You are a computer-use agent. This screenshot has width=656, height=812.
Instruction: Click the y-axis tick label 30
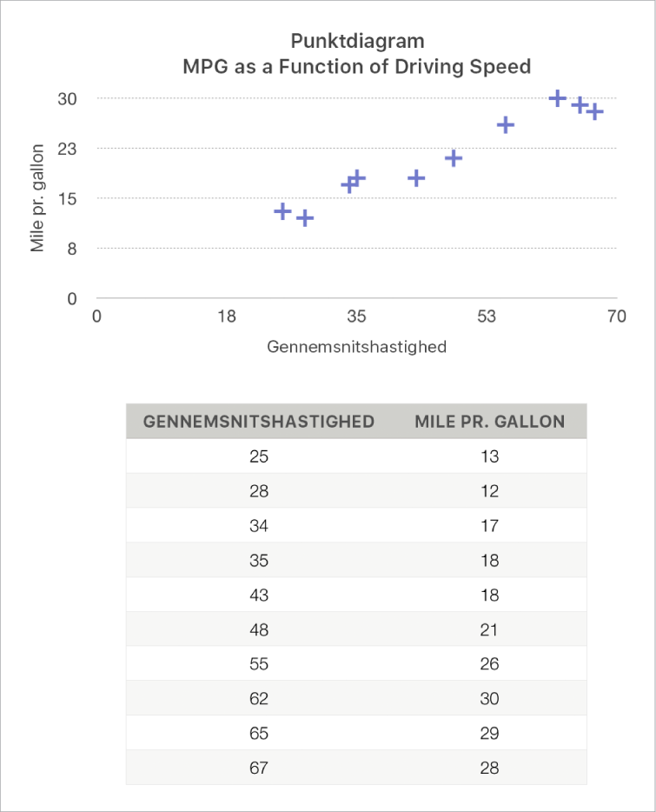point(68,98)
